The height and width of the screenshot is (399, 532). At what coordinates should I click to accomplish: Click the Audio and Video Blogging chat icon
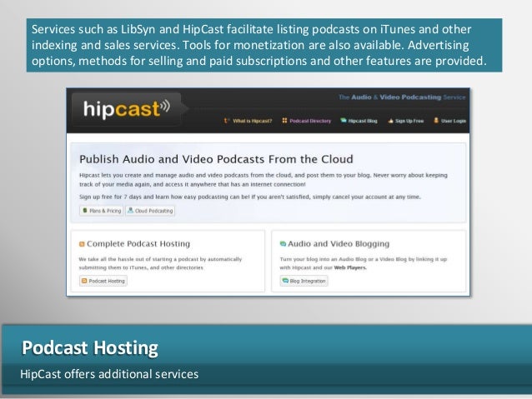283,244
